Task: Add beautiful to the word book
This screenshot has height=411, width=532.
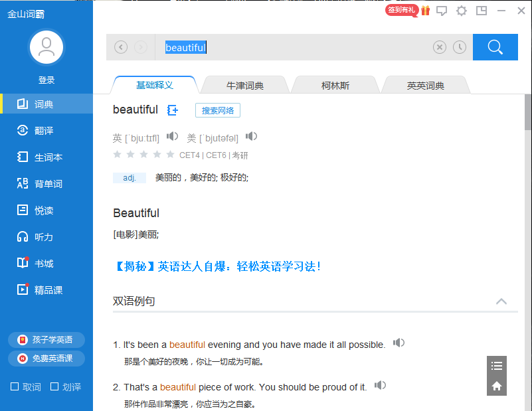Action: click(x=173, y=110)
